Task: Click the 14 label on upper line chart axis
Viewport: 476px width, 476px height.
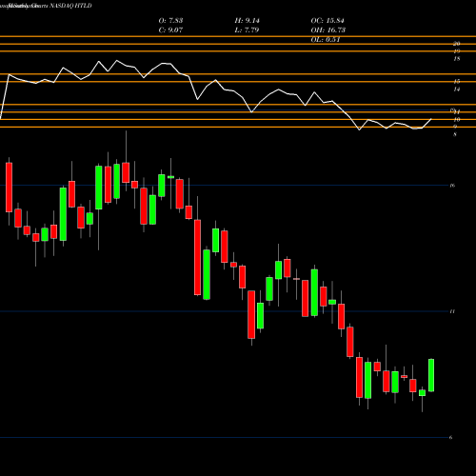Action: 457,89
